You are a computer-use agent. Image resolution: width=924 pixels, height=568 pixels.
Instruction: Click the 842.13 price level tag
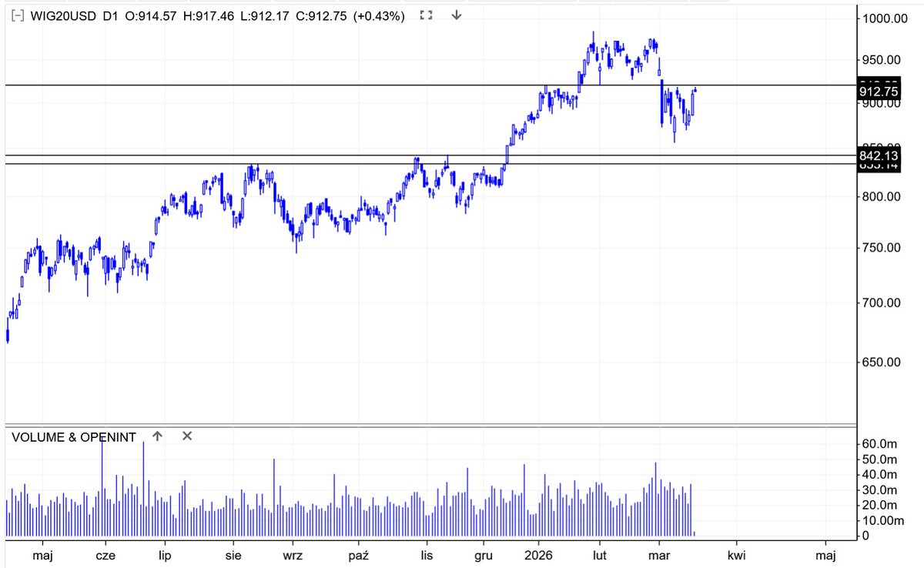tap(878, 155)
